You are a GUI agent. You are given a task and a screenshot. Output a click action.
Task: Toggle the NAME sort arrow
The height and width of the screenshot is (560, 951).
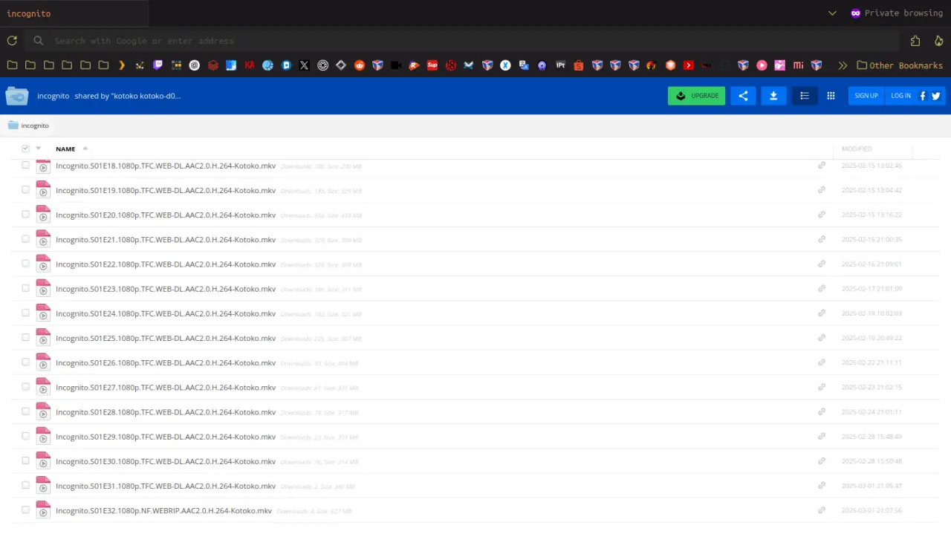pyautogui.click(x=85, y=149)
